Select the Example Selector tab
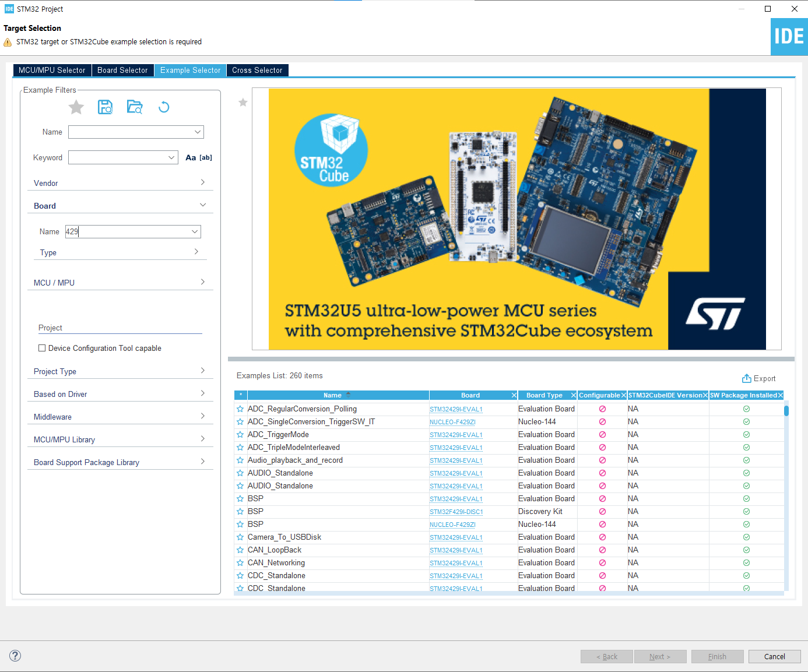This screenshot has height=672, width=808. 190,70
